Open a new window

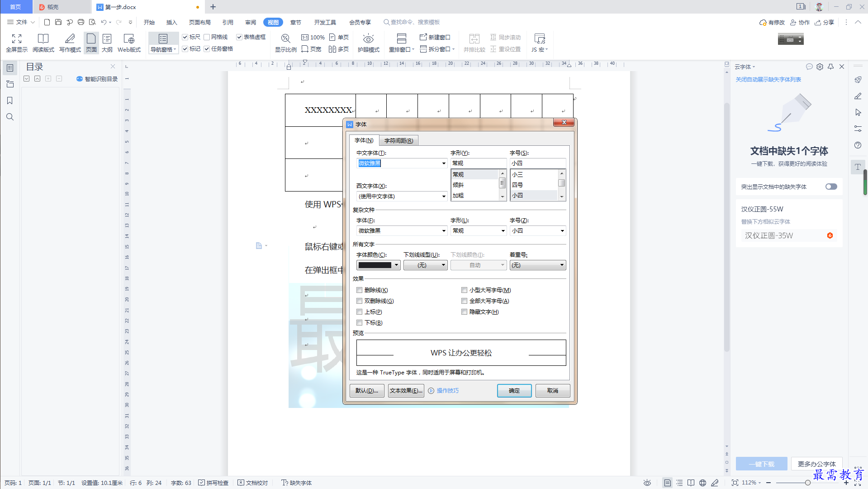[x=435, y=37]
